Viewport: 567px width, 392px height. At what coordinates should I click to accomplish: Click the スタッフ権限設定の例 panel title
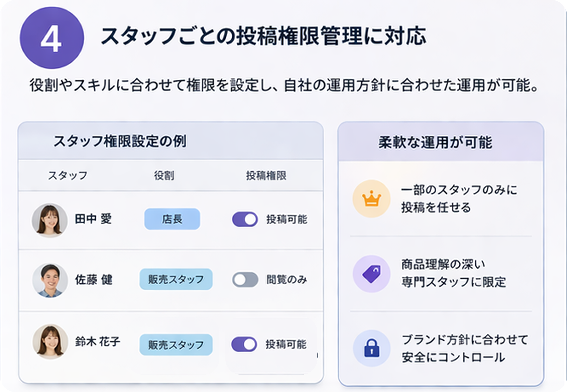(x=120, y=141)
